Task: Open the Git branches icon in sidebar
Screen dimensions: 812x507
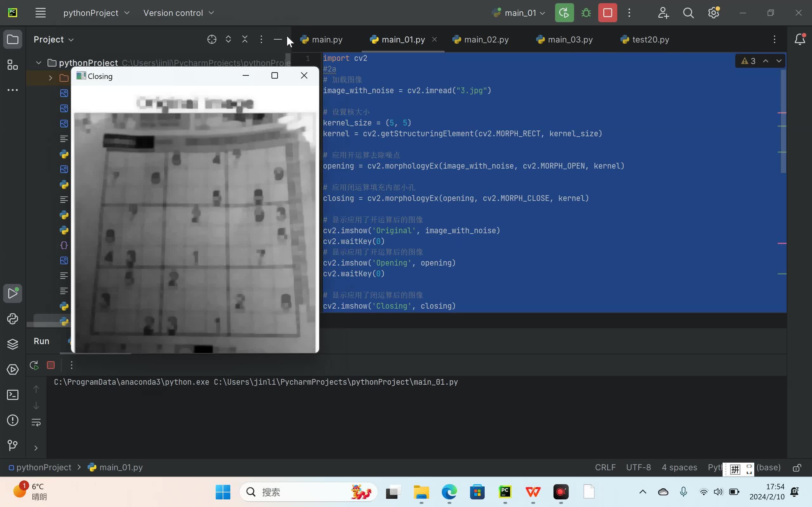Action: 13,445
